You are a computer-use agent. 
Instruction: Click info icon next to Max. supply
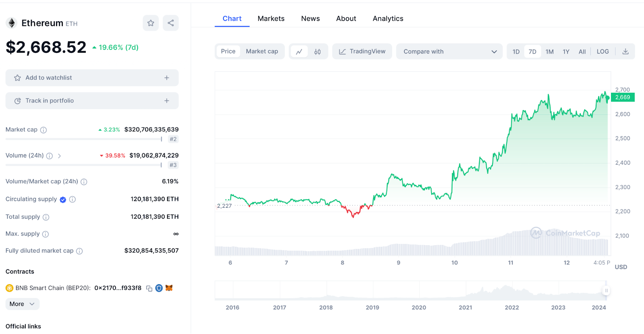(x=45, y=234)
